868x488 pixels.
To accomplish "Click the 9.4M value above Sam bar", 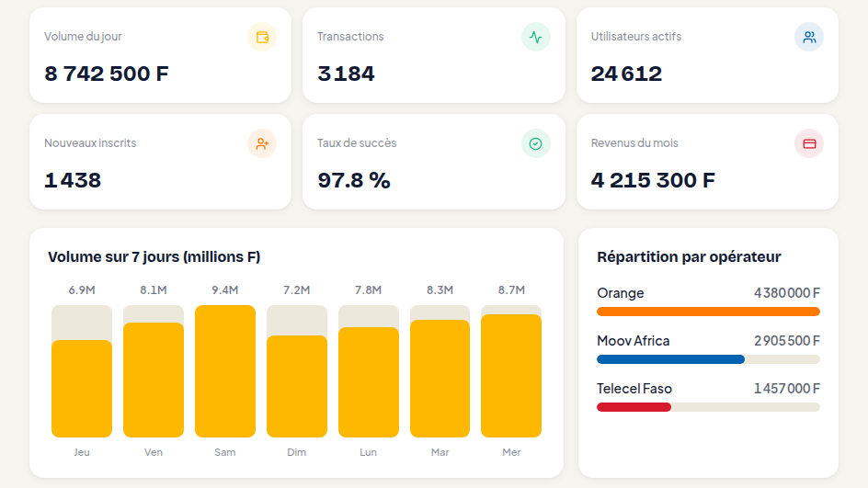I will click(225, 289).
